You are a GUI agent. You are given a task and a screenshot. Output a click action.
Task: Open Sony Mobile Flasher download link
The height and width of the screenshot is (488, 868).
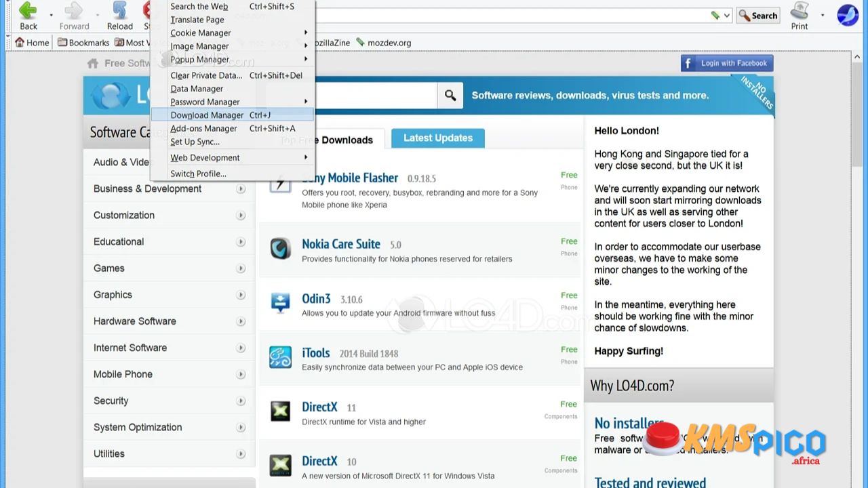(350, 178)
